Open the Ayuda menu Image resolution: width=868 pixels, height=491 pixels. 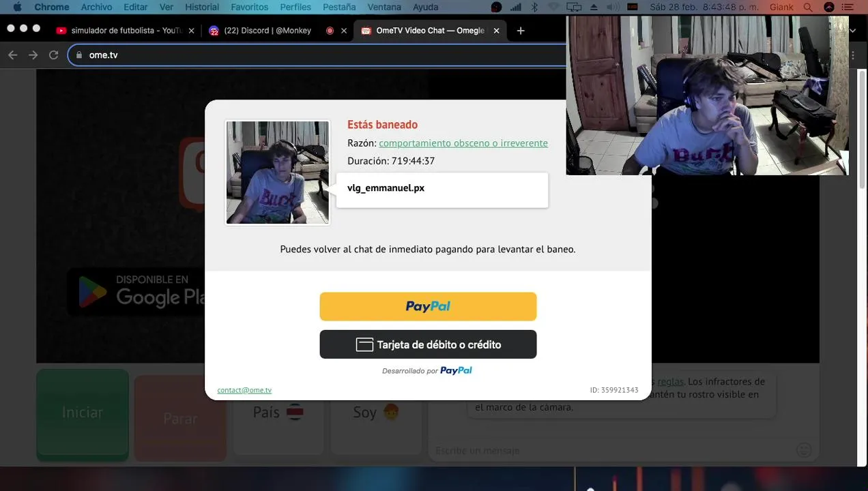pos(426,7)
